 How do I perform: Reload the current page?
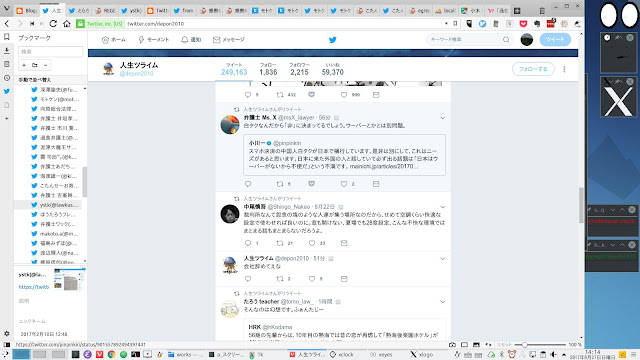click(53, 24)
